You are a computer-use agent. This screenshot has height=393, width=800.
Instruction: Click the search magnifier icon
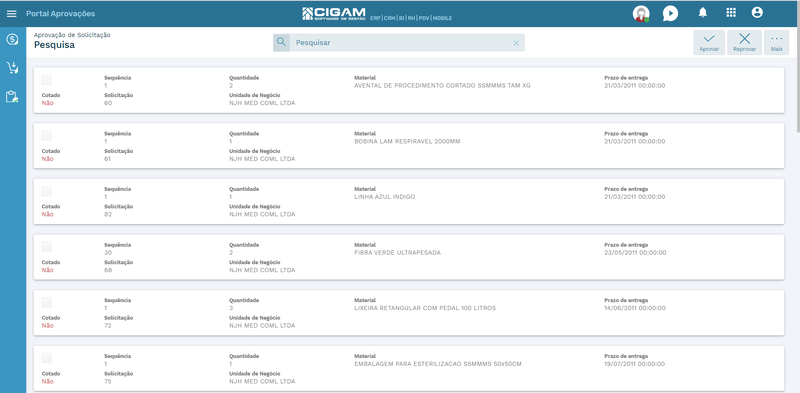tap(281, 42)
